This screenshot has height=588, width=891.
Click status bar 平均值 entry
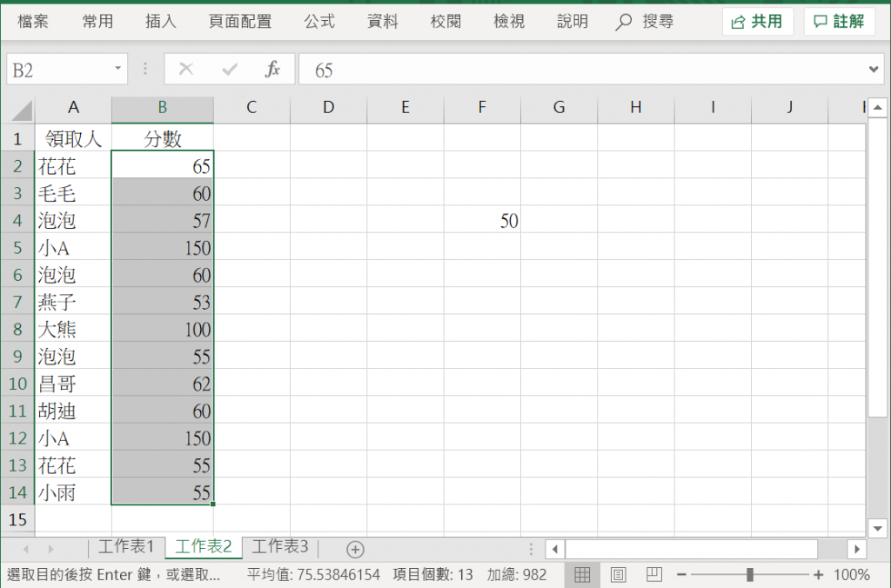pos(313,574)
